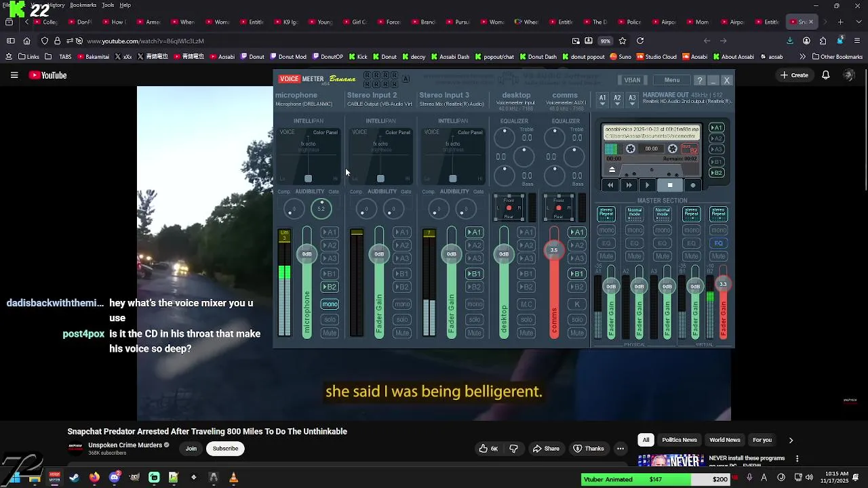Open the Voicemeeter Menu

point(672,80)
